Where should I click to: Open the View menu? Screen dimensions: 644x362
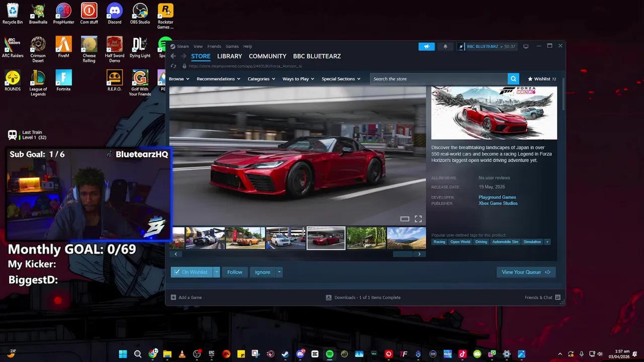click(x=198, y=46)
